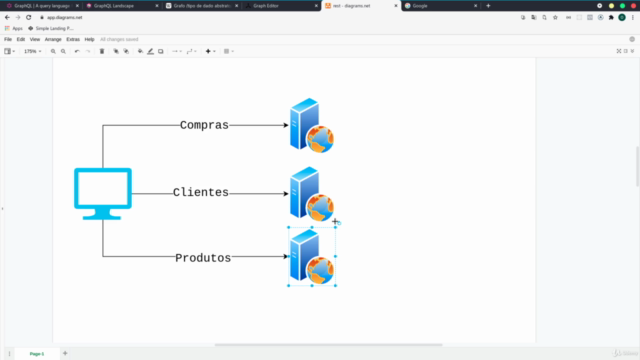The height and width of the screenshot is (360, 640).
Task: Select the cyan monitor client shape
Action: point(103,193)
